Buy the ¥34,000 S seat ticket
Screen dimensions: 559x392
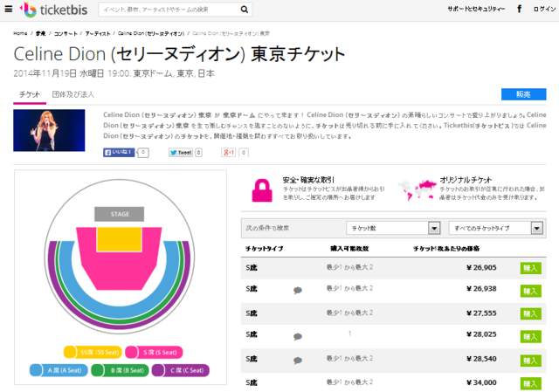531,384
